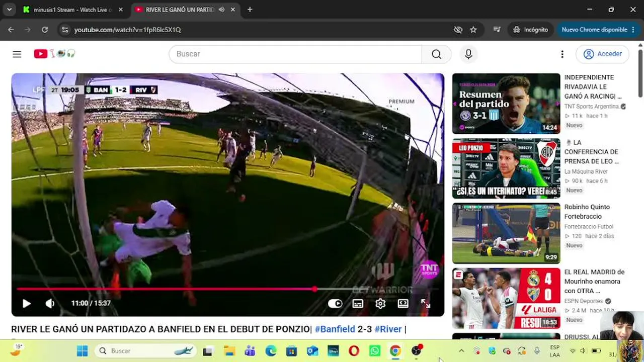The height and width of the screenshot is (362, 644).
Task: Click the page vertical scrollbar
Action: click(640, 73)
